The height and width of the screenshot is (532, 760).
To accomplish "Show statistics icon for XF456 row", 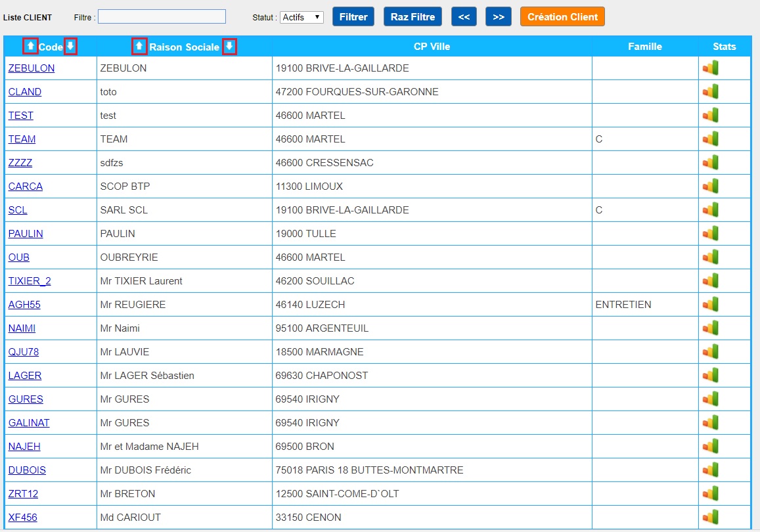I will pyautogui.click(x=710, y=518).
